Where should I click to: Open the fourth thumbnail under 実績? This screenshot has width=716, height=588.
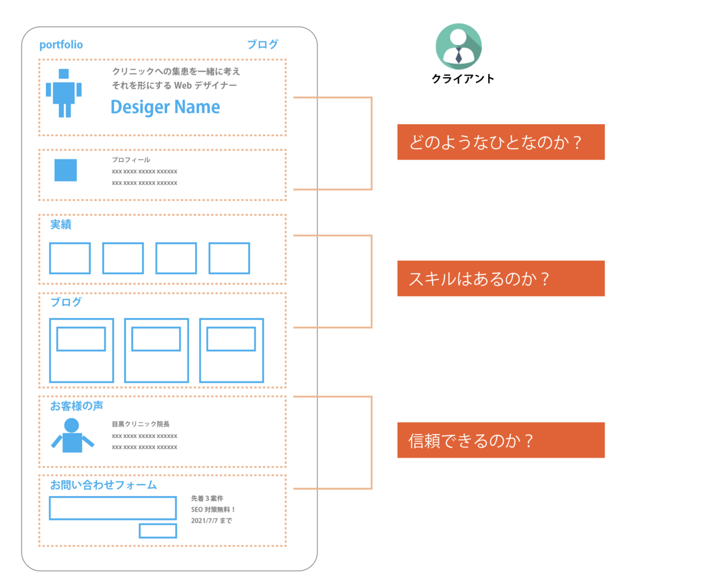click(x=229, y=258)
